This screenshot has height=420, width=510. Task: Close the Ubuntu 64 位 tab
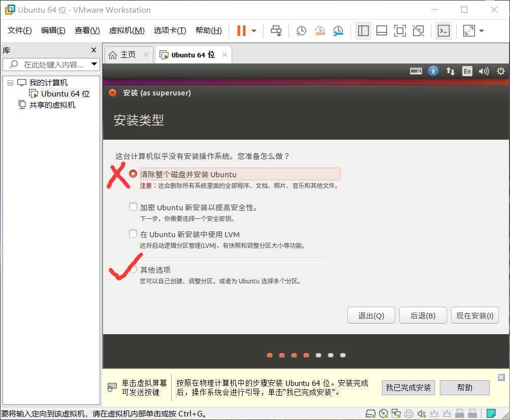(x=225, y=55)
